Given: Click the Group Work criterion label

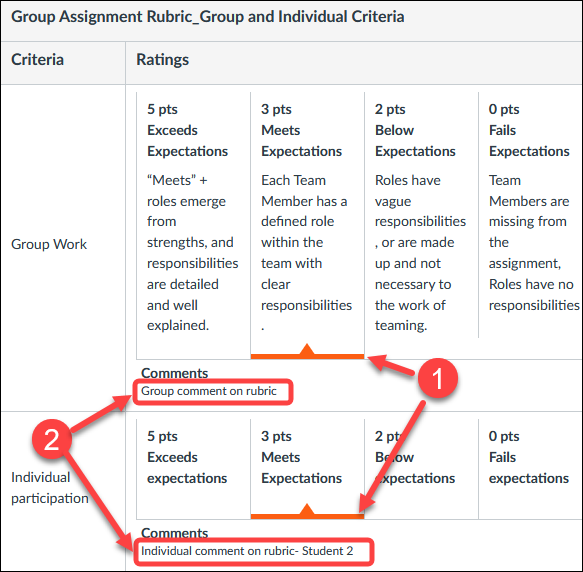Looking at the screenshot, I should coord(49,244).
